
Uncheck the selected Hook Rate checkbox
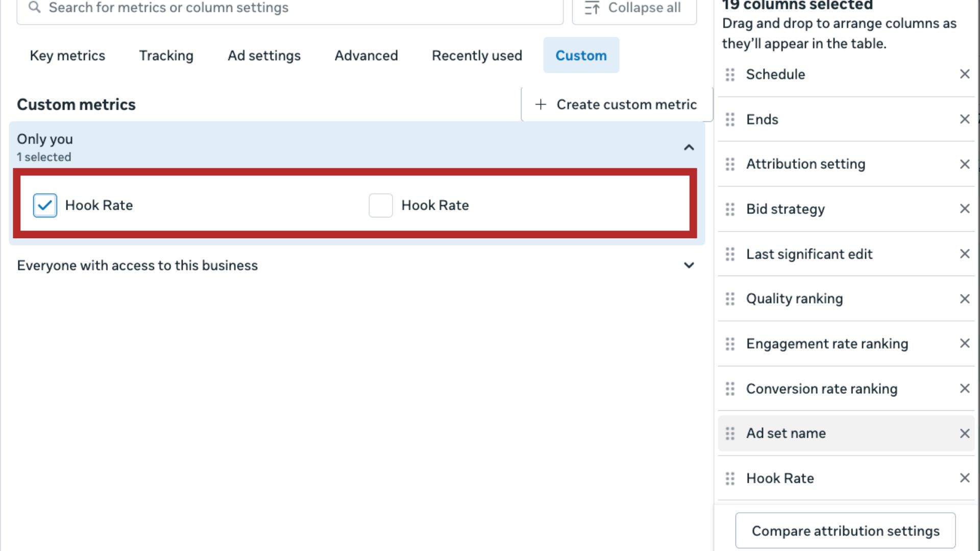click(45, 206)
